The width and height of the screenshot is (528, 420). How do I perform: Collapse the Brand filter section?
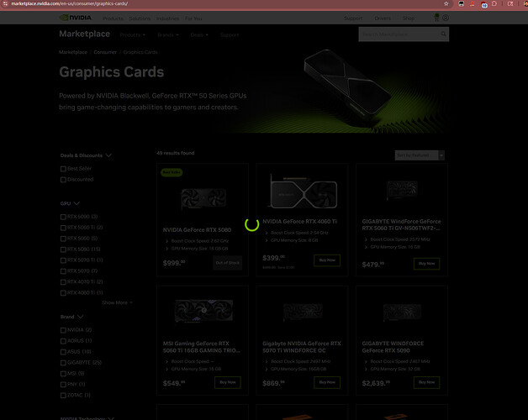71,317
